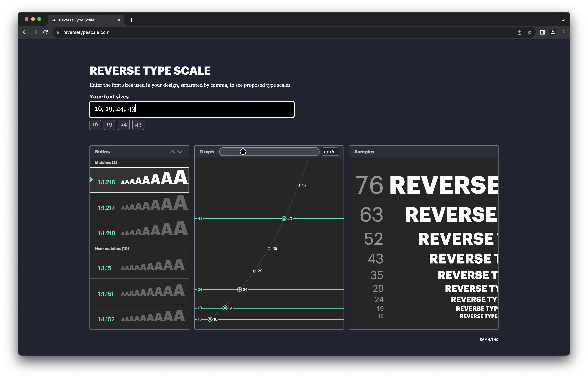
Task: Open the Chrome three-dot menu
Action: click(563, 32)
